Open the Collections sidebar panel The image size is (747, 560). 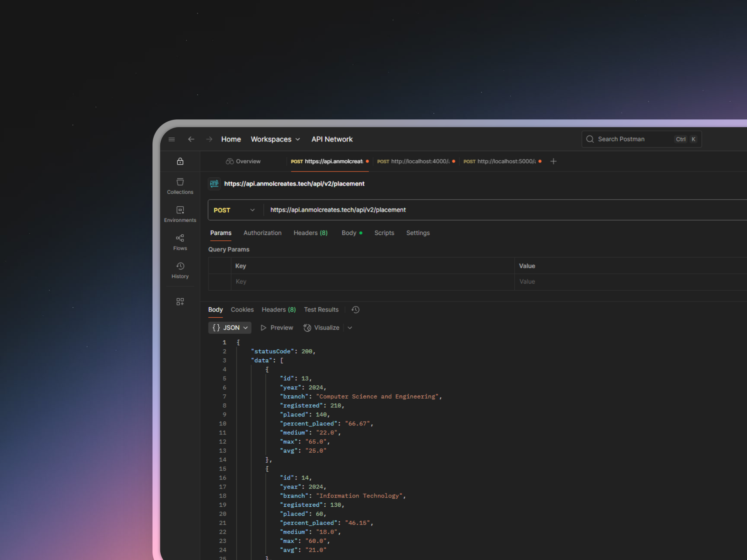click(x=180, y=185)
